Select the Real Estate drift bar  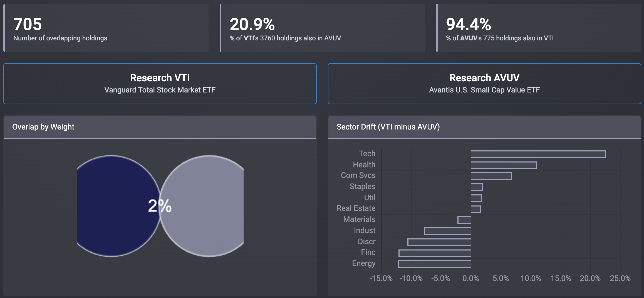click(476, 209)
